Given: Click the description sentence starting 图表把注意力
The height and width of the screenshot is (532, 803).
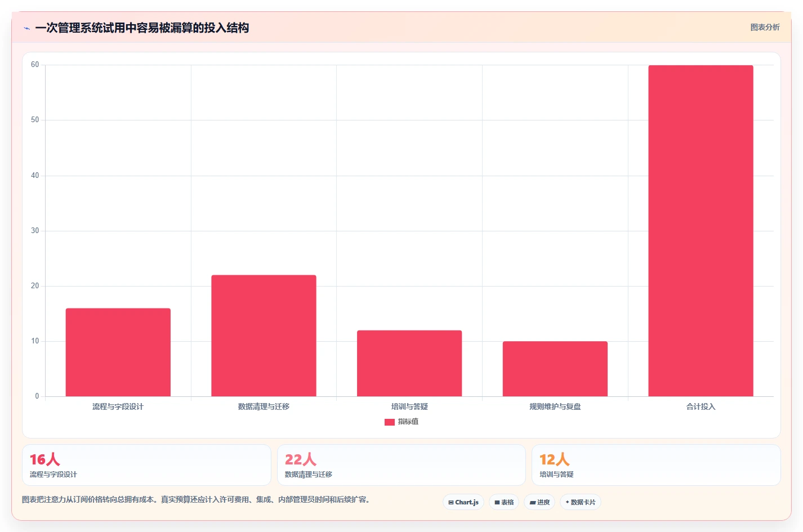Looking at the screenshot, I should tap(196, 499).
